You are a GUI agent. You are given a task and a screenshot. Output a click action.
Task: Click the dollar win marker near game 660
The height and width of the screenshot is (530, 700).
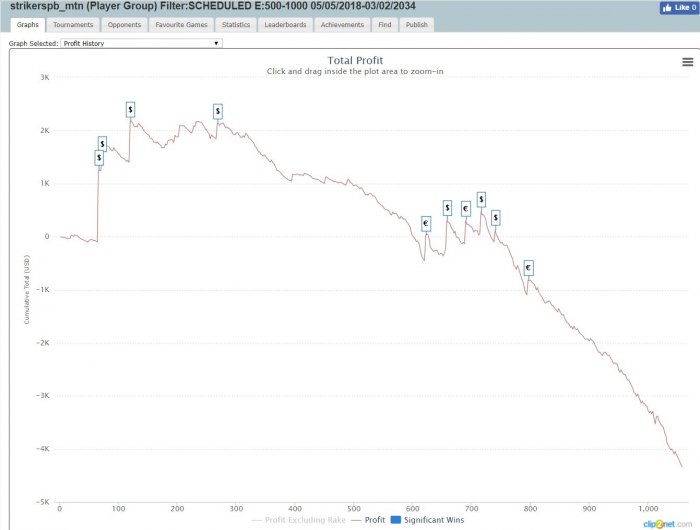tap(447, 208)
